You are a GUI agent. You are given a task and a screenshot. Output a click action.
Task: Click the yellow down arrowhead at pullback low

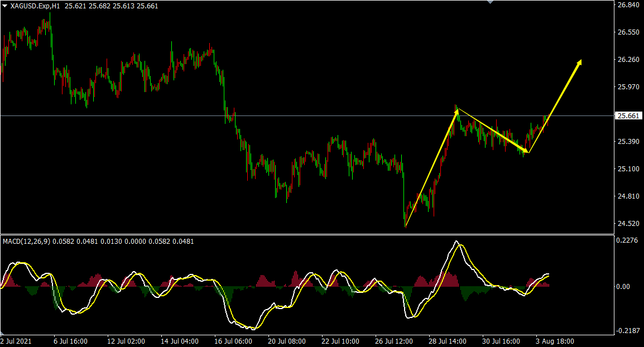tap(525, 150)
